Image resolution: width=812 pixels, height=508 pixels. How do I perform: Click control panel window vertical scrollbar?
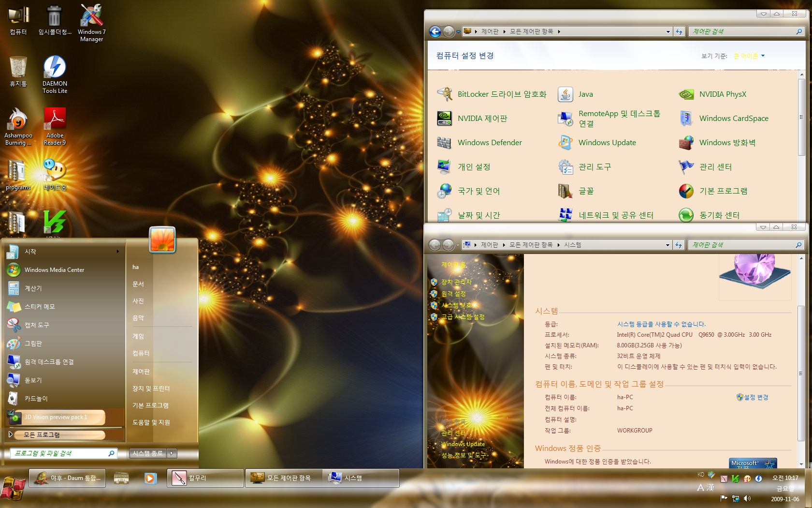coord(801,116)
